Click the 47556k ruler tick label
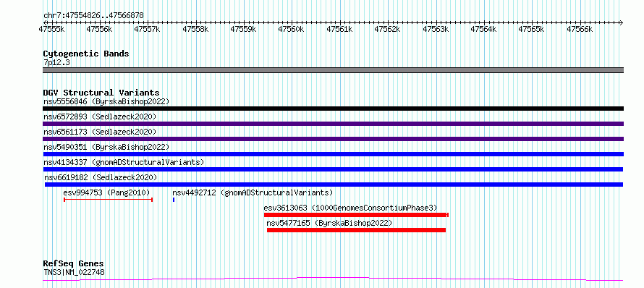Screen dimensions: 644x288 coord(100,29)
